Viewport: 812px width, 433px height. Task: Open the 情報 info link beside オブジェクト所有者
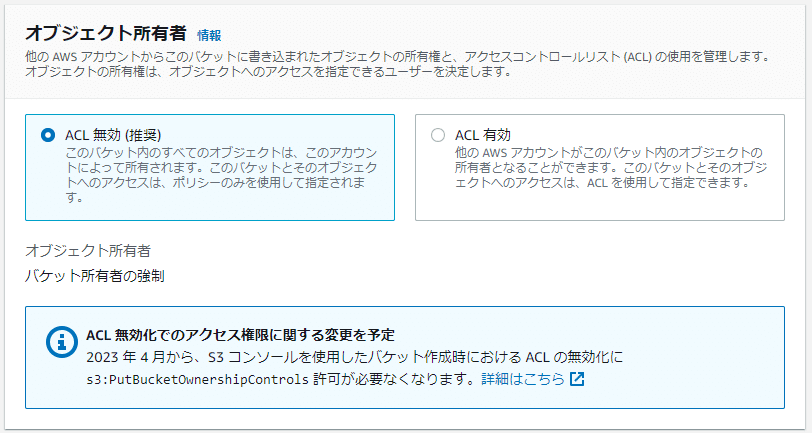[x=209, y=35]
